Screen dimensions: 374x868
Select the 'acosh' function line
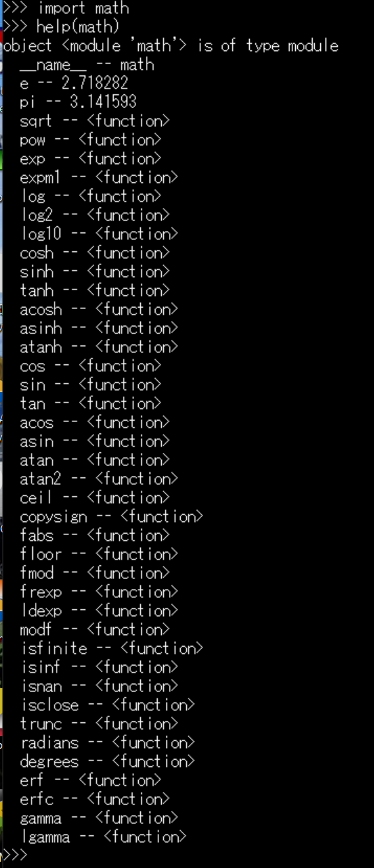click(x=99, y=310)
